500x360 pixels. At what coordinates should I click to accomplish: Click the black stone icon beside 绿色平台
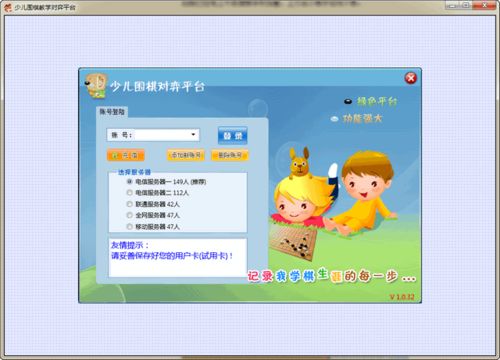348,101
